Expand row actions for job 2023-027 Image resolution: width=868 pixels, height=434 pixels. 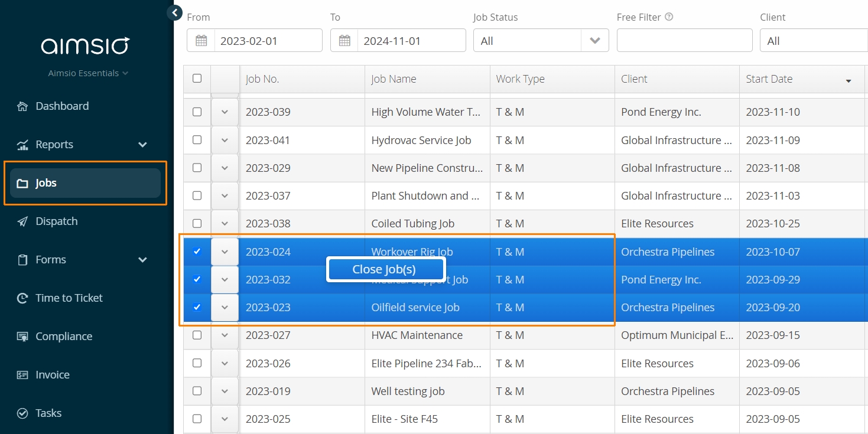tap(225, 335)
